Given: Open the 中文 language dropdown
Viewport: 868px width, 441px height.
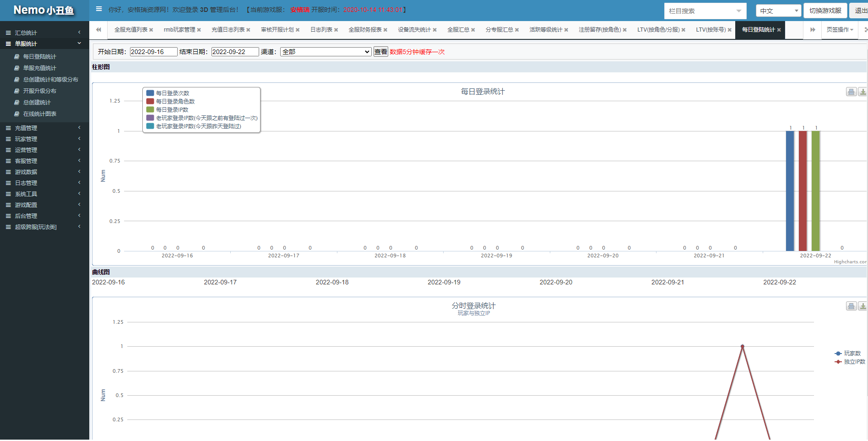Looking at the screenshot, I should 778,11.
